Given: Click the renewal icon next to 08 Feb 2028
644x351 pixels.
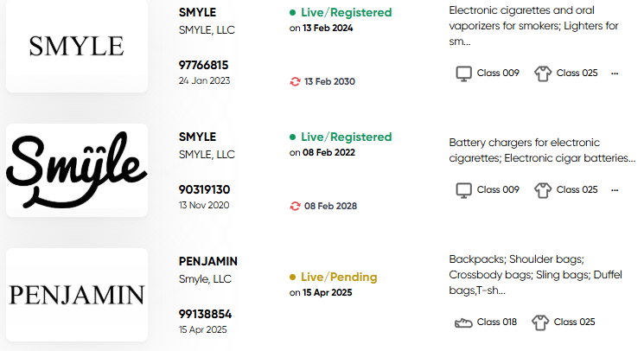Looking at the screenshot, I should (x=295, y=206).
